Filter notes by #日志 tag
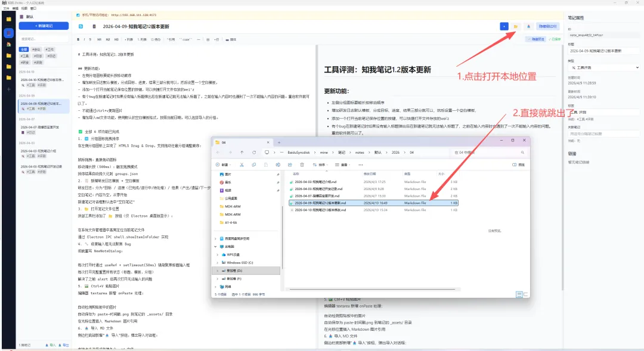The height and width of the screenshot is (351, 644). coord(38,56)
